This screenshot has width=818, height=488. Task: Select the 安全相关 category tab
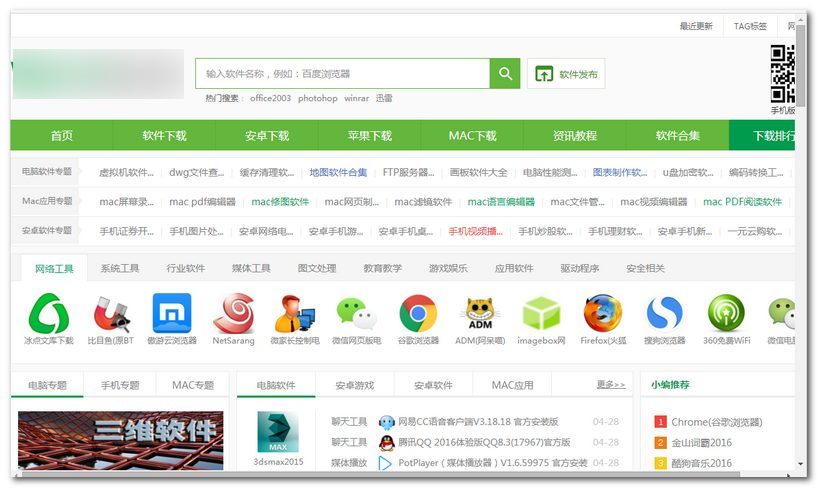[x=646, y=269]
